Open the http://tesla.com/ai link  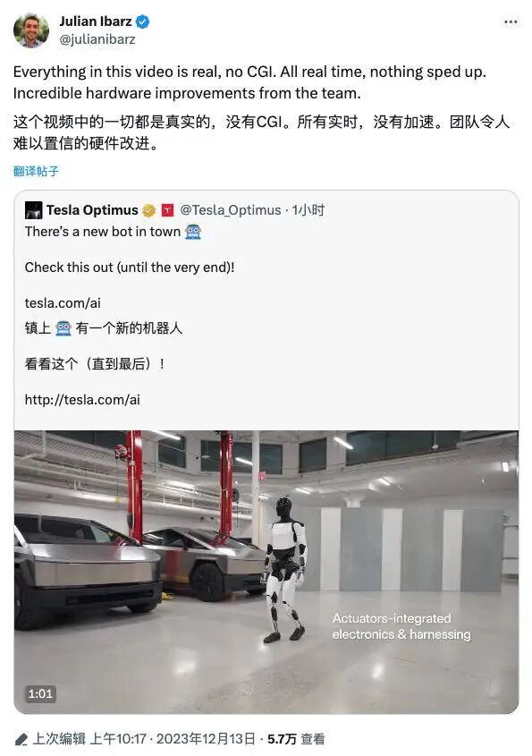82,400
